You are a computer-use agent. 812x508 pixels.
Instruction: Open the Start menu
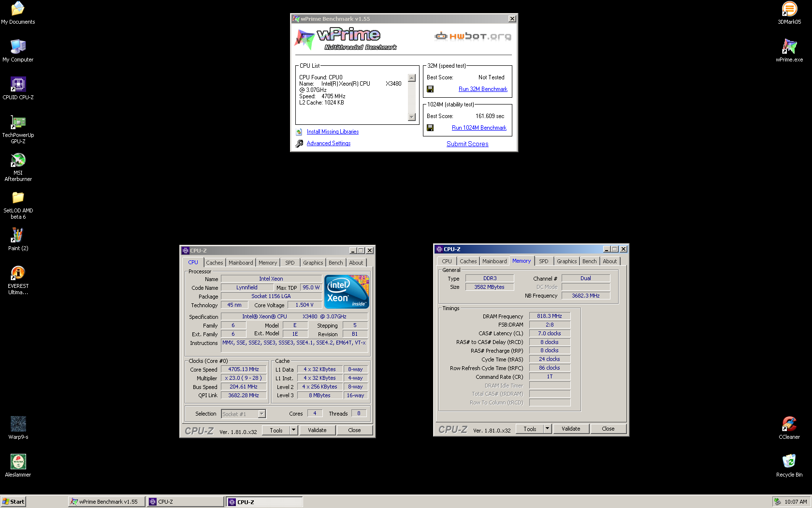13,502
